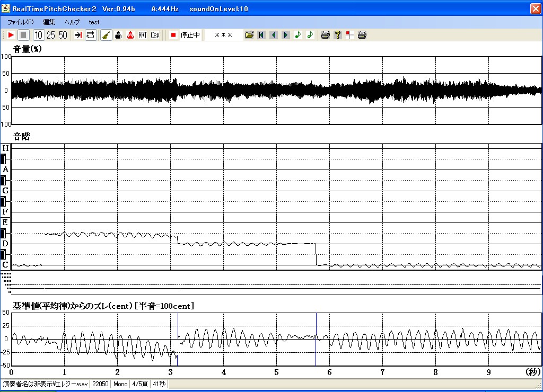Click the printer icon beside the help icon

[x=325, y=35]
